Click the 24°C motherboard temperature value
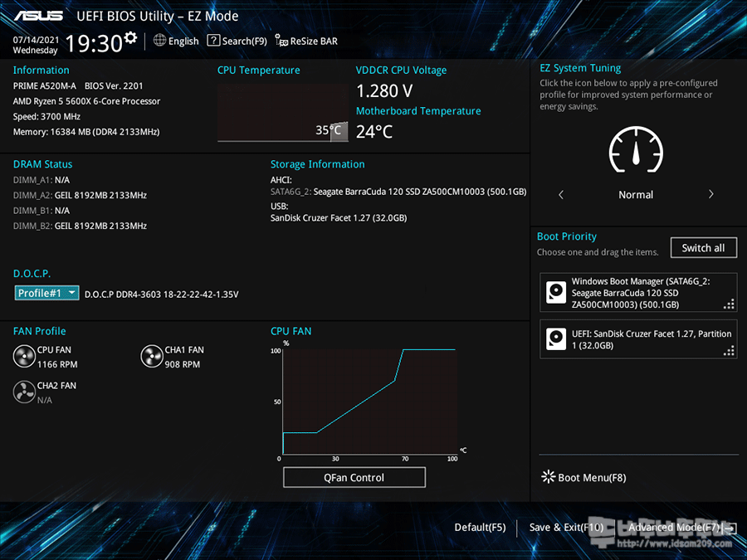 [x=374, y=131]
